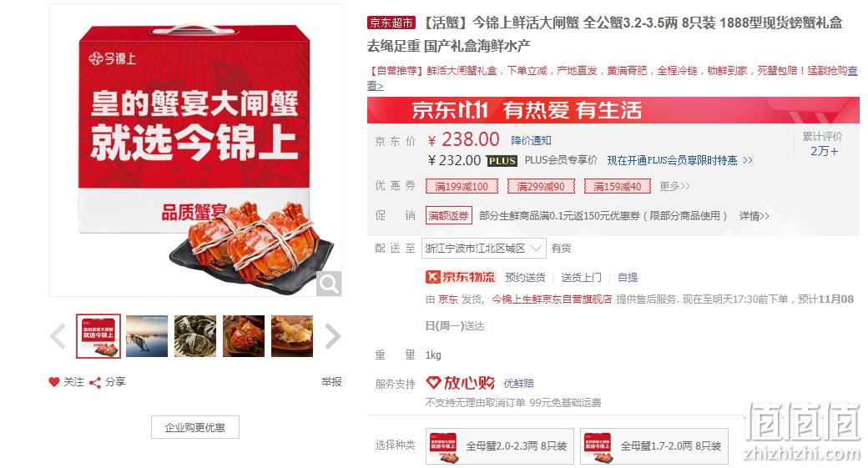Expand promotion 详情 details
The height and width of the screenshot is (468, 868).
pyautogui.click(x=754, y=216)
